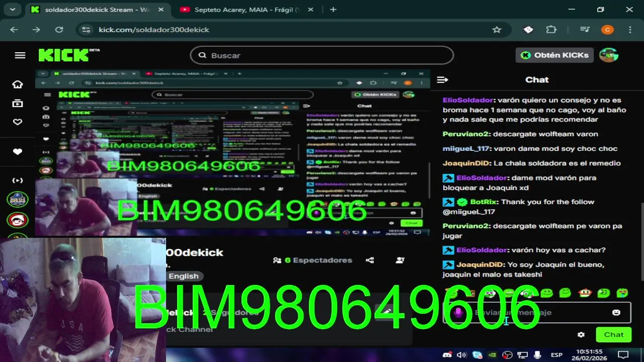Open the emoji picker smiley icon
Viewport: 644px width, 362px height.
click(616, 313)
